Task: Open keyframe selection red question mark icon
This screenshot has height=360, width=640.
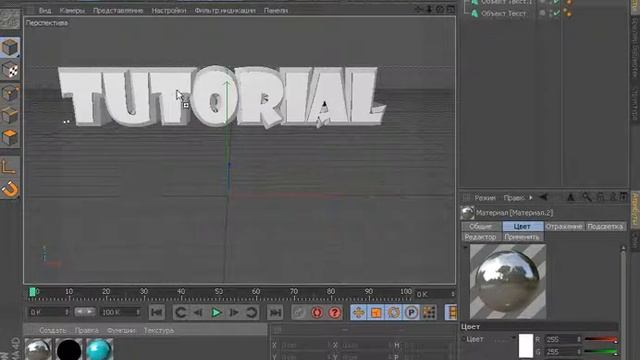Action: pos(335,313)
